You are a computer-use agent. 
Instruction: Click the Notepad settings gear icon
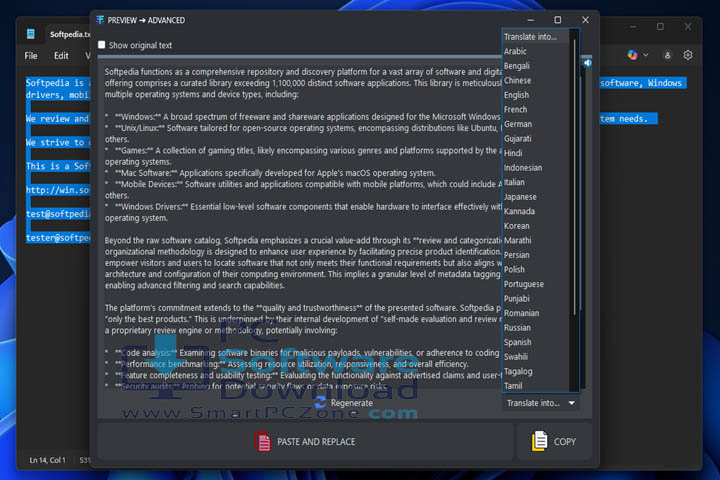[x=687, y=55]
